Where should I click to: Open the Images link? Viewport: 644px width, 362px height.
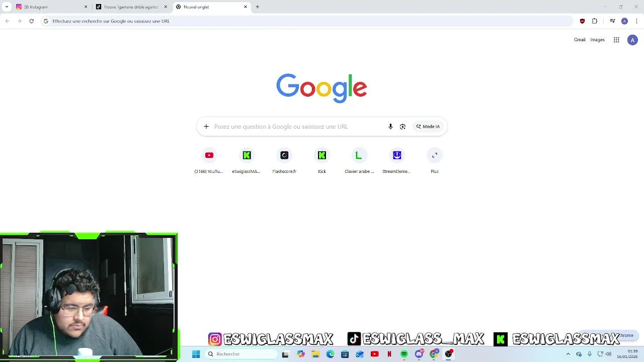(x=597, y=40)
